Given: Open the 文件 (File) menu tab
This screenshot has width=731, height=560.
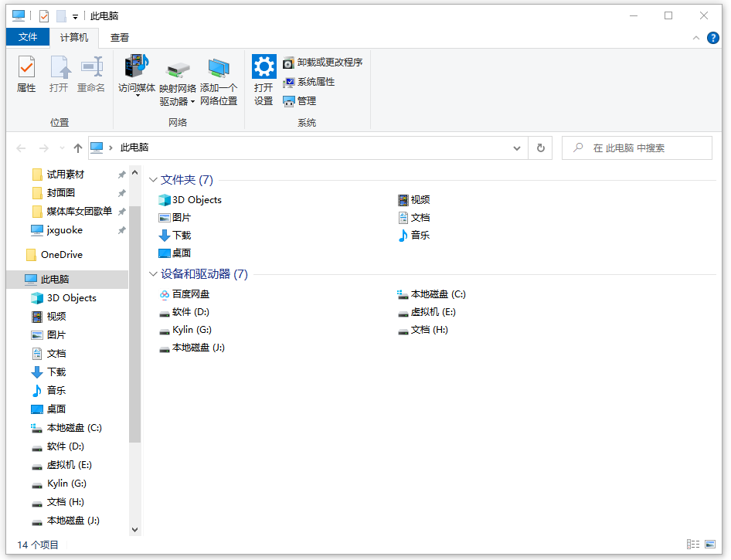Looking at the screenshot, I should click(x=28, y=37).
